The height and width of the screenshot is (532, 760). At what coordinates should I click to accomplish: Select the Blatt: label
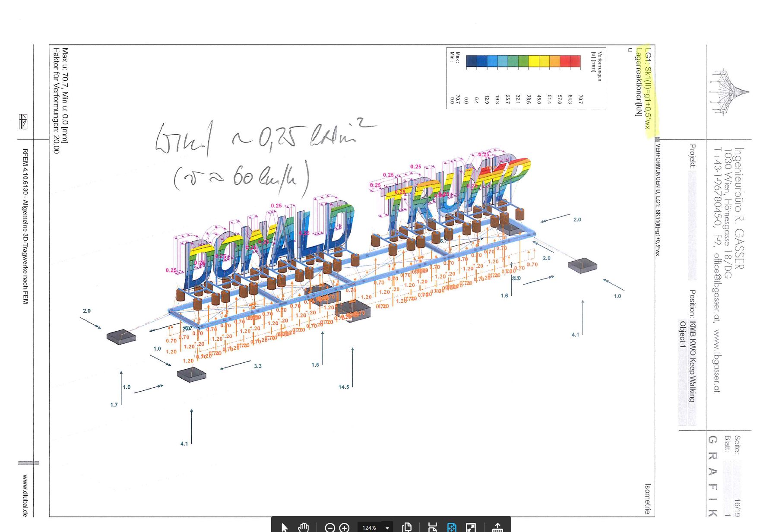[x=728, y=443]
